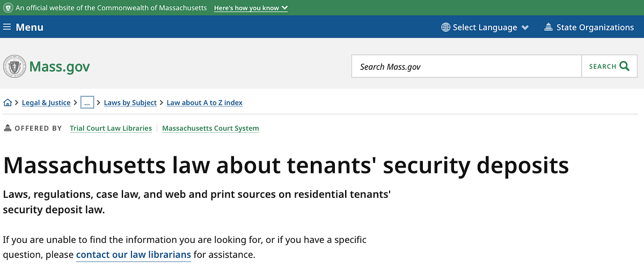
Task: Click the State Organizations building icon
Action: 548,27
